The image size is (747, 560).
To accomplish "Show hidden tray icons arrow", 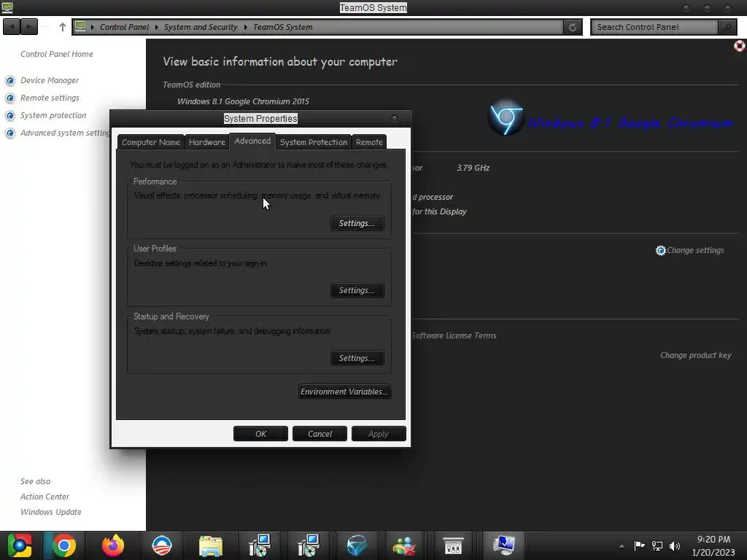I will [622, 546].
